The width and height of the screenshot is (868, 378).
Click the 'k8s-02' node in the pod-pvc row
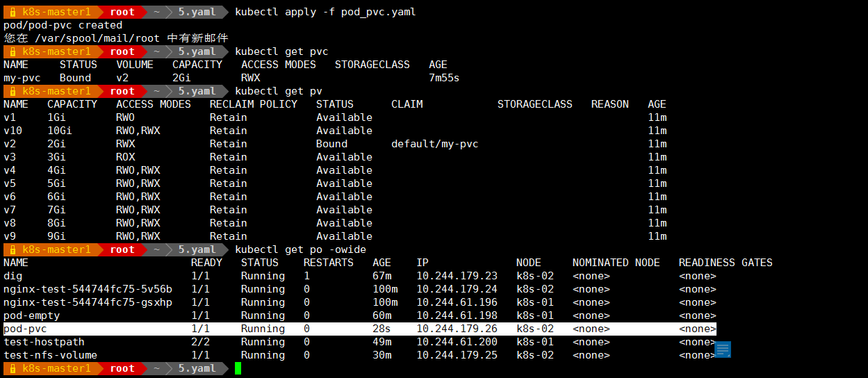535,329
